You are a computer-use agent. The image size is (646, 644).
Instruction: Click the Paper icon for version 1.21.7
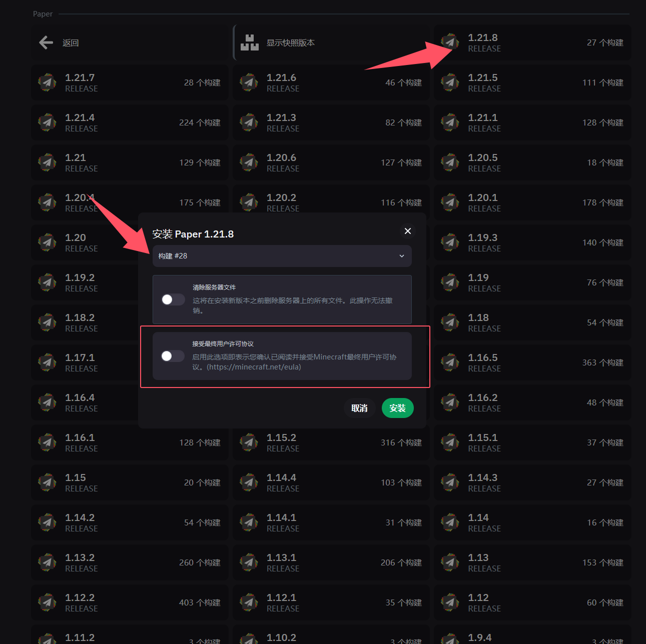click(47, 82)
